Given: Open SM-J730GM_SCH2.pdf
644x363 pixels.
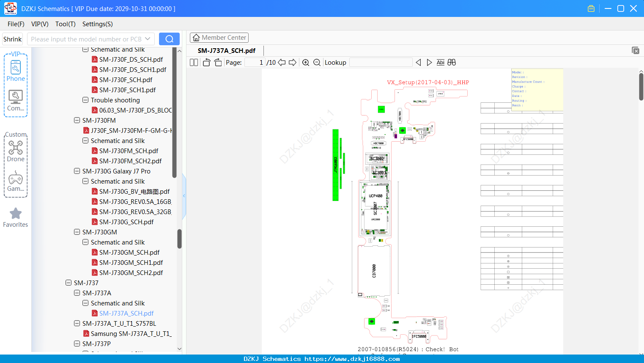Looking at the screenshot, I should (x=131, y=273).
